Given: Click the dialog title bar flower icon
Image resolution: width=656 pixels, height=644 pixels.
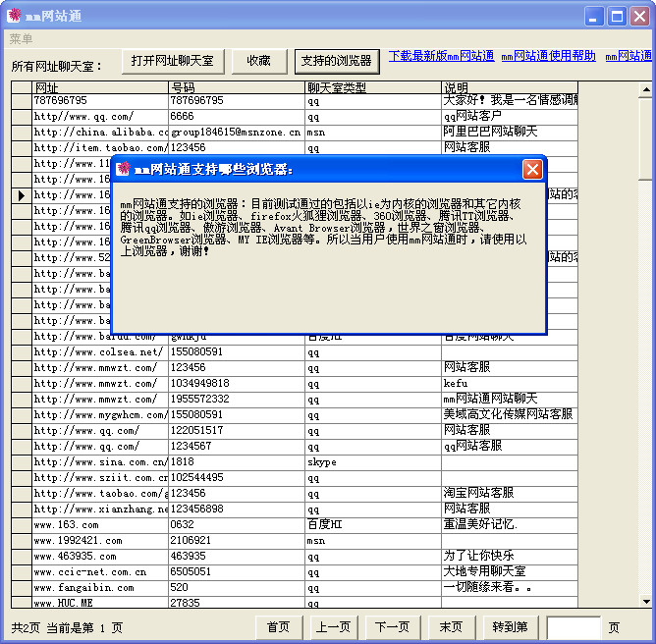Looking at the screenshot, I should pyautogui.click(x=123, y=169).
